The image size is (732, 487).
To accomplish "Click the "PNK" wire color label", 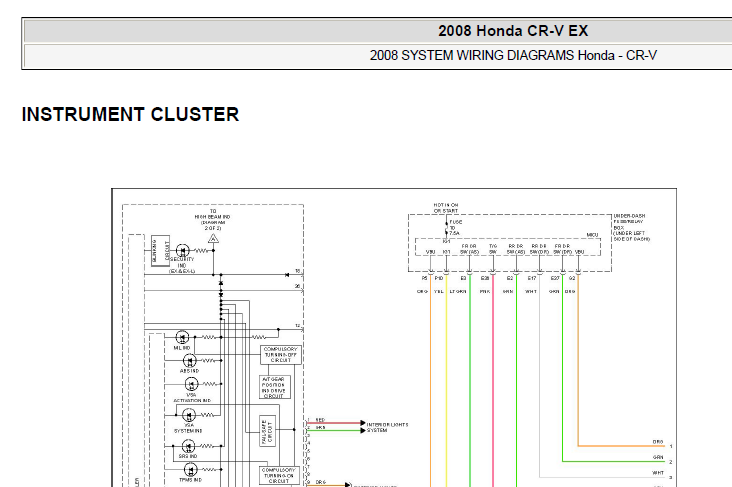I will coord(485,292).
